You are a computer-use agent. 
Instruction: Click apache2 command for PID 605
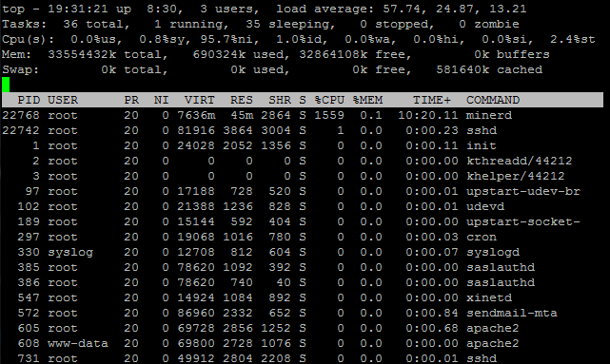(x=493, y=328)
